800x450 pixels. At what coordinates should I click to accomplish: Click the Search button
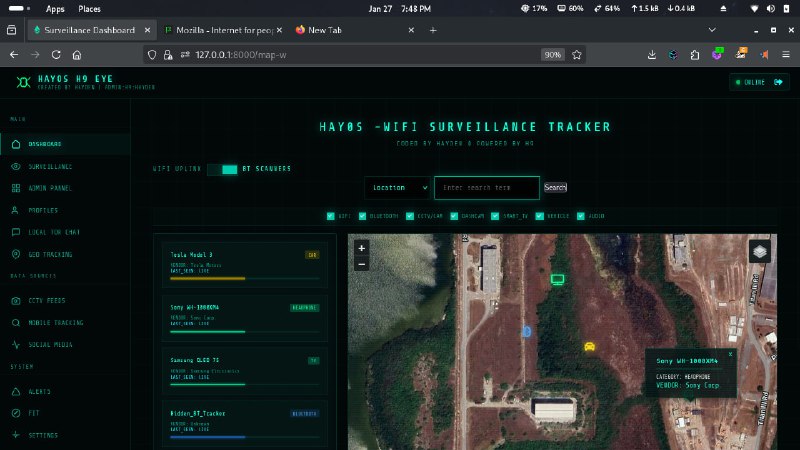555,187
